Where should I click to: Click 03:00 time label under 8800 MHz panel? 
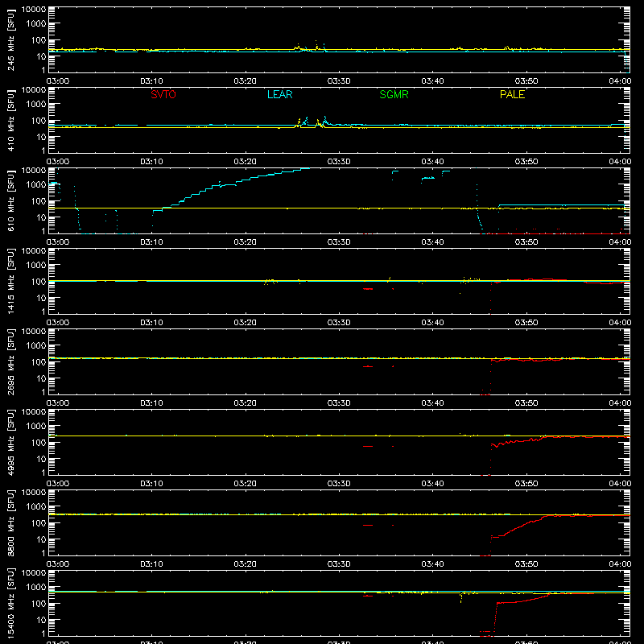coord(58,564)
